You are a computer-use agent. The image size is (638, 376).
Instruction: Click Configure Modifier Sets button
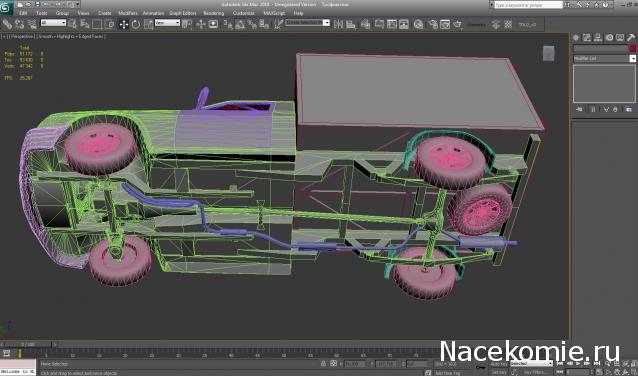pyautogui.click(x=629, y=109)
